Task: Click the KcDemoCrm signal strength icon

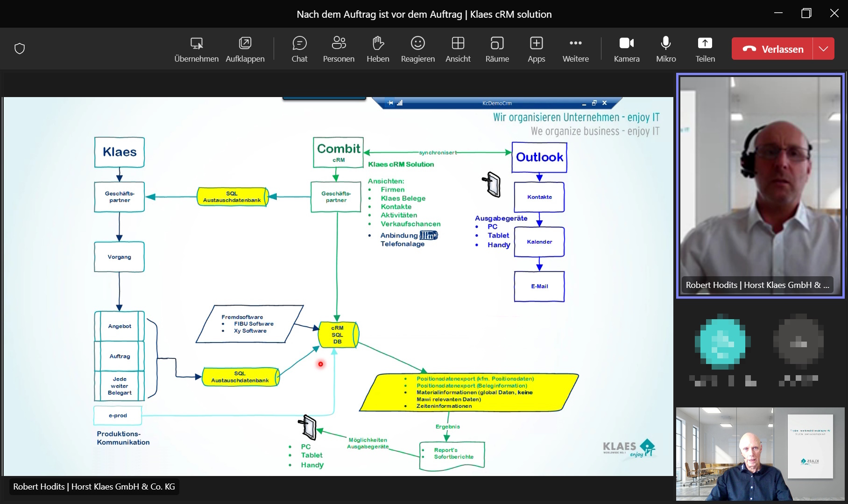Action: point(400,103)
